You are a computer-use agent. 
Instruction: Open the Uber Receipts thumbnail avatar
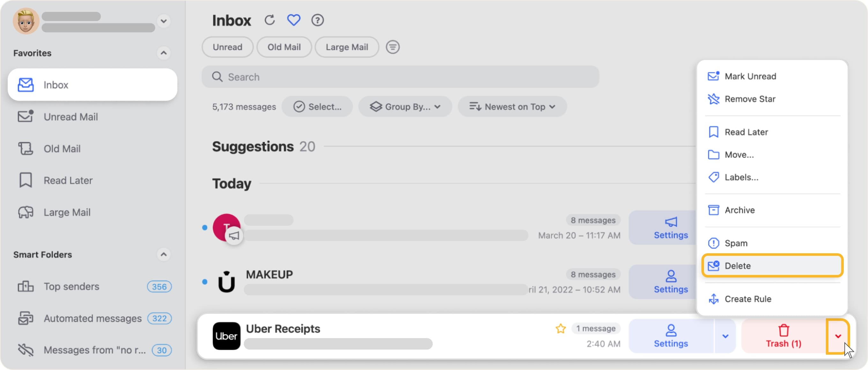pyautogui.click(x=226, y=336)
